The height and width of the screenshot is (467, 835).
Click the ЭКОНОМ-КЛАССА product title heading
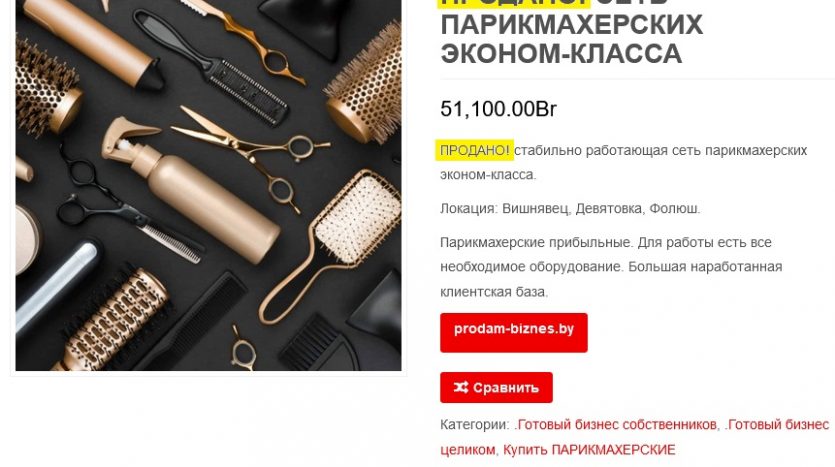[561, 54]
